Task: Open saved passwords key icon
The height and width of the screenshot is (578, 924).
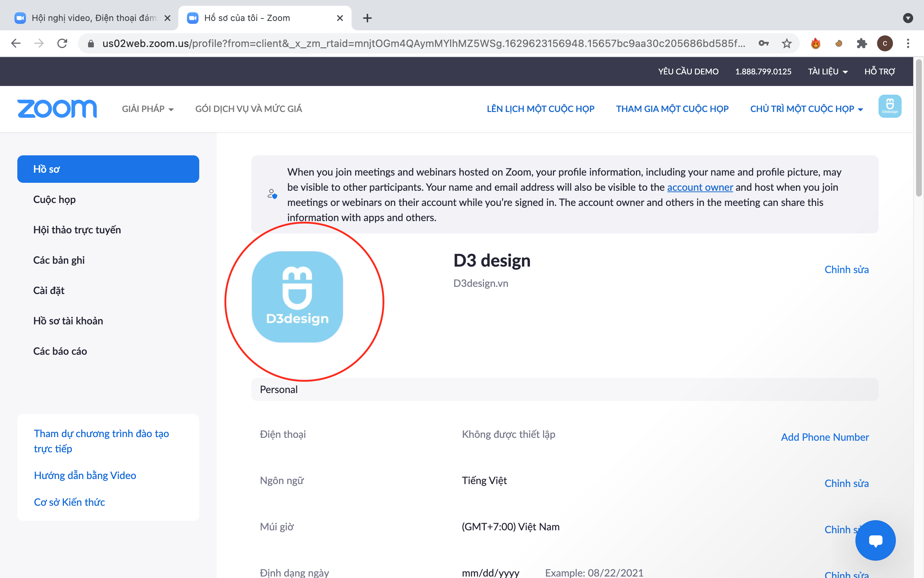Action: [x=764, y=43]
